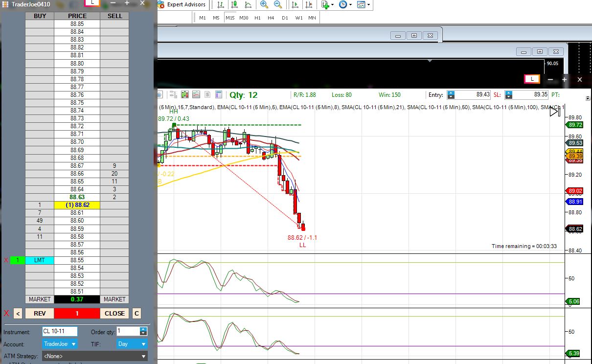Click the dollar document icon
The width and height of the screenshot is (592, 364).
(x=207, y=95)
